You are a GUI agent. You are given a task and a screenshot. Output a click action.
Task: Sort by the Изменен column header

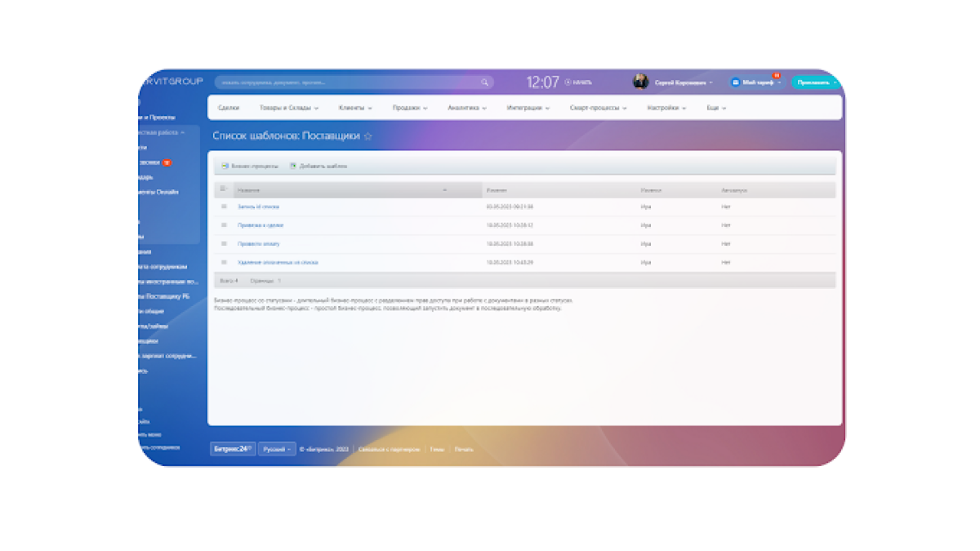[x=497, y=190]
